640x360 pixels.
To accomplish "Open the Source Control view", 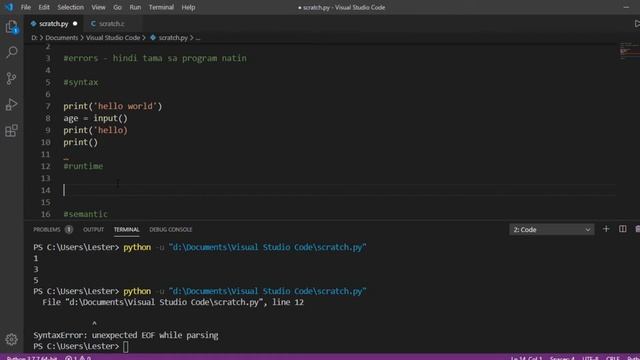I will click(x=11, y=78).
